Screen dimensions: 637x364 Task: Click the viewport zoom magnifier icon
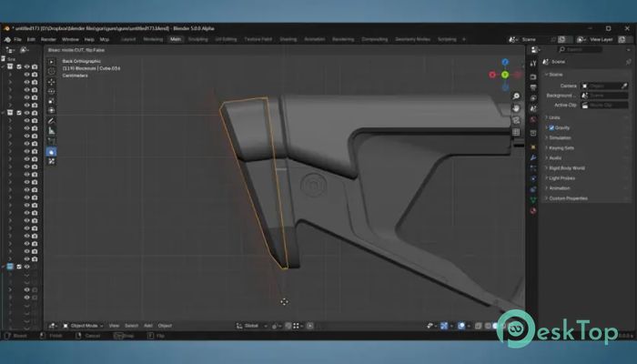(516, 96)
